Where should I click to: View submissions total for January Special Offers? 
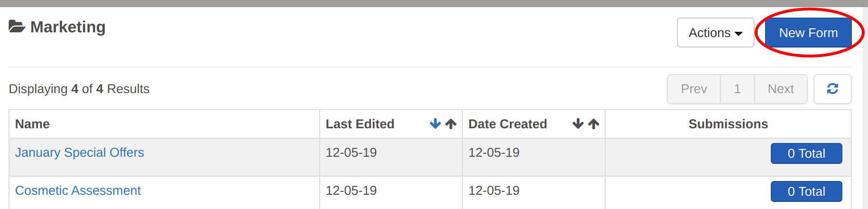806,153
